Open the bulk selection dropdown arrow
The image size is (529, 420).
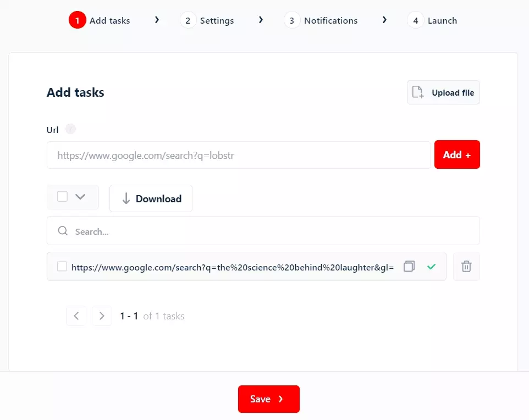pos(81,197)
